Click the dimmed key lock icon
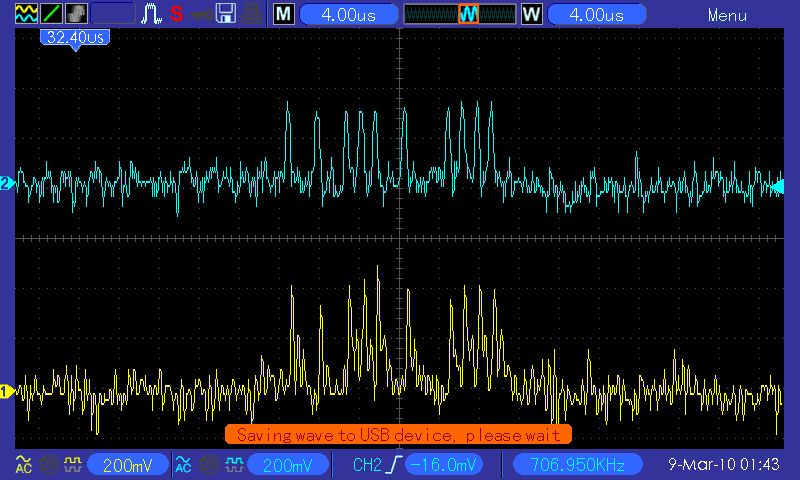Image resolution: width=800 pixels, height=480 pixels. tap(202, 15)
